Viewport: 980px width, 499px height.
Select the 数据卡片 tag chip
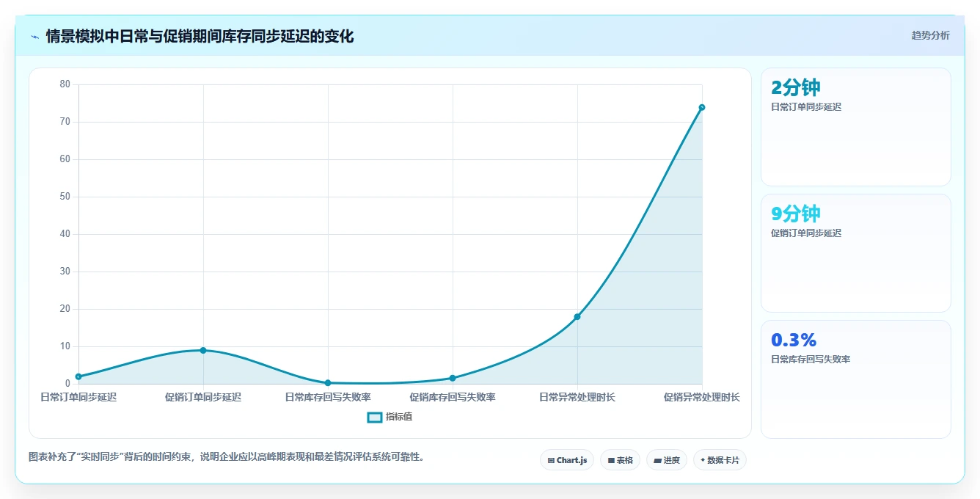(720, 460)
